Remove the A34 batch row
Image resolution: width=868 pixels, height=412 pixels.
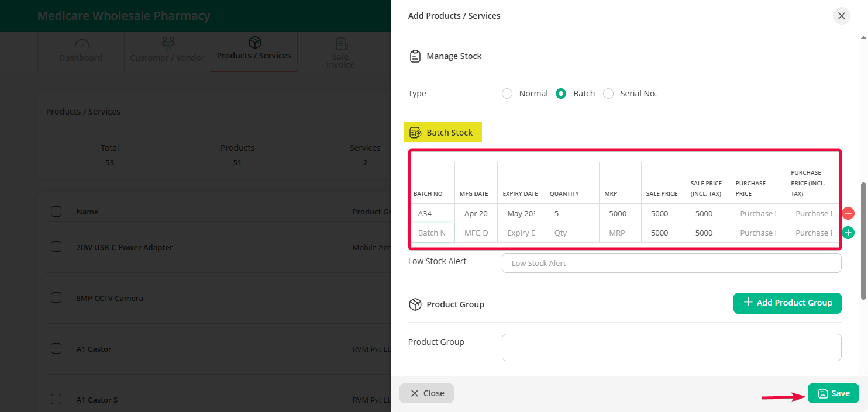(x=848, y=213)
